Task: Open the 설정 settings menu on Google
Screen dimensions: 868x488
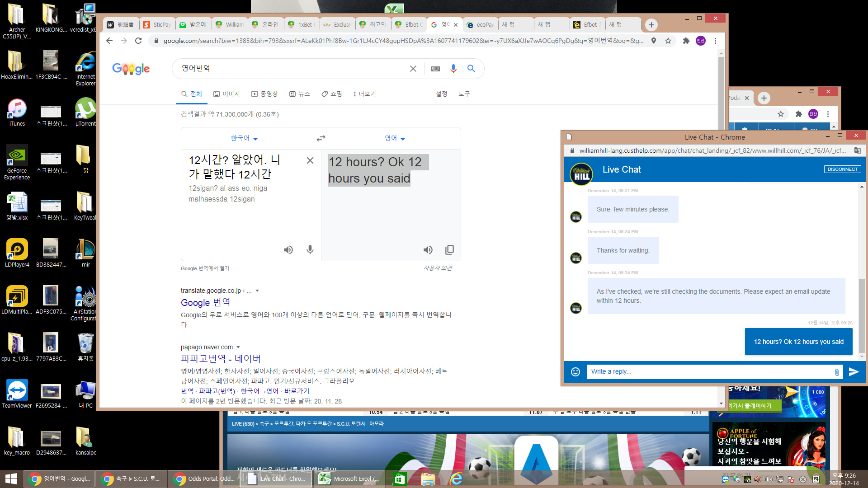Action: [442, 94]
